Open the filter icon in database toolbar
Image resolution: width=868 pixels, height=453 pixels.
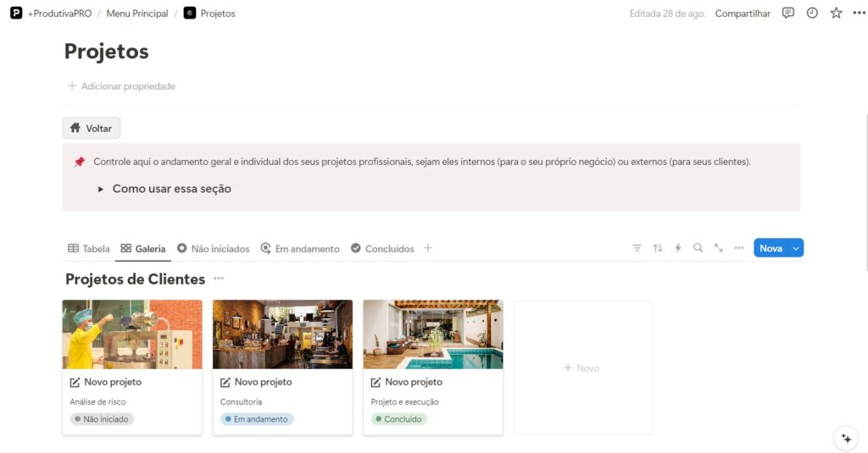coord(637,248)
